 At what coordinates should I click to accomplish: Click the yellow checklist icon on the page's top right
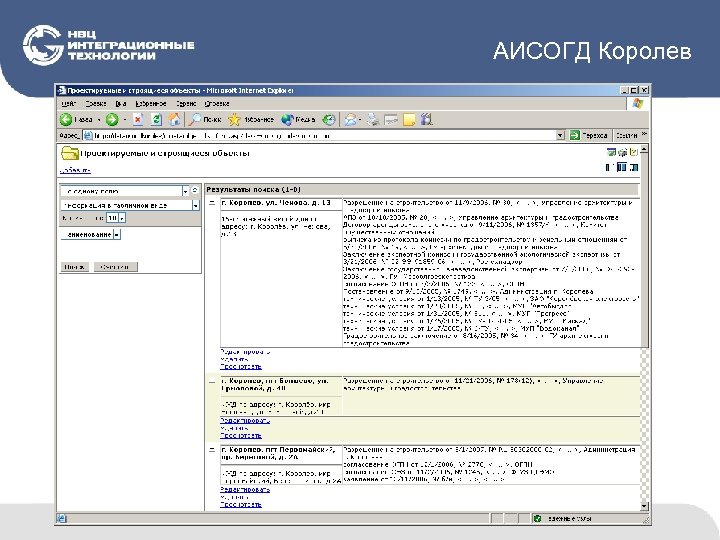click(x=634, y=152)
